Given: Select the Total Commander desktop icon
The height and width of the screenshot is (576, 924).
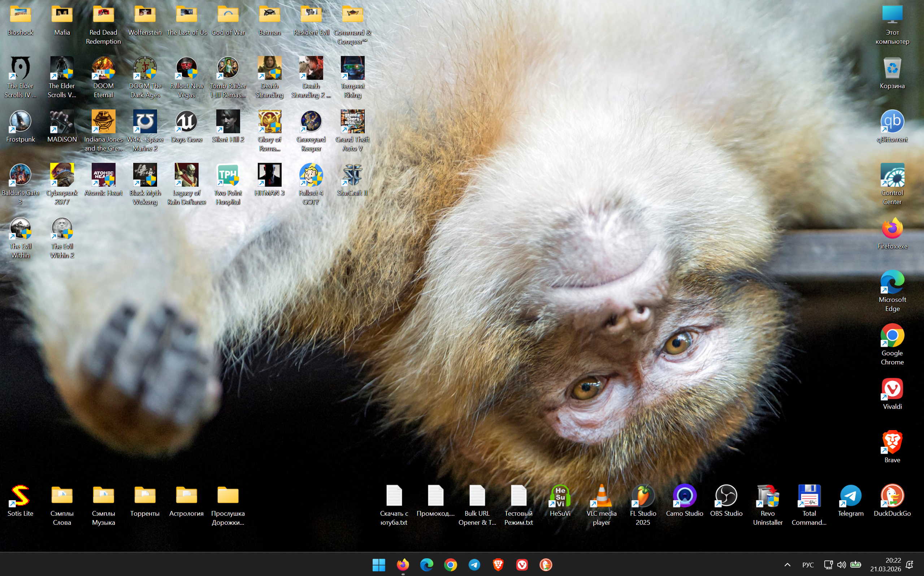Looking at the screenshot, I should [x=809, y=496].
